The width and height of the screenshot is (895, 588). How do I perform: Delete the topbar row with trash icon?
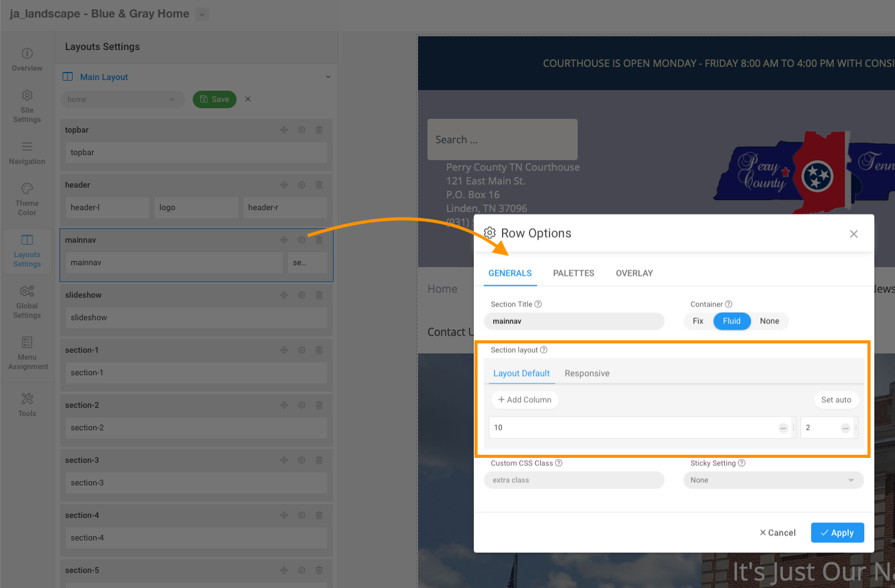tap(319, 130)
